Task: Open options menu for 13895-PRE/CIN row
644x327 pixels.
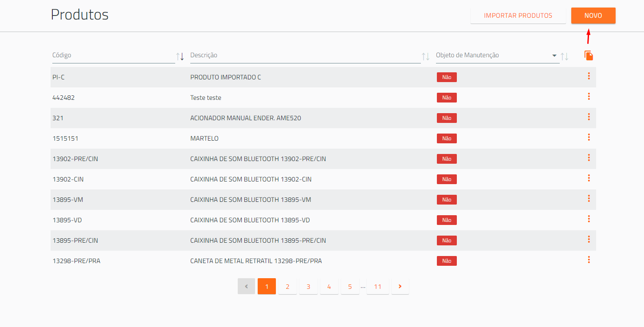Action: [x=589, y=240]
